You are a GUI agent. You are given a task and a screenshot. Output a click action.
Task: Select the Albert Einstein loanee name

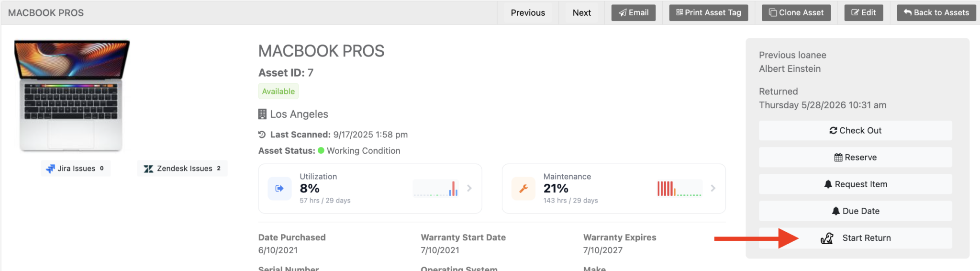(x=790, y=69)
